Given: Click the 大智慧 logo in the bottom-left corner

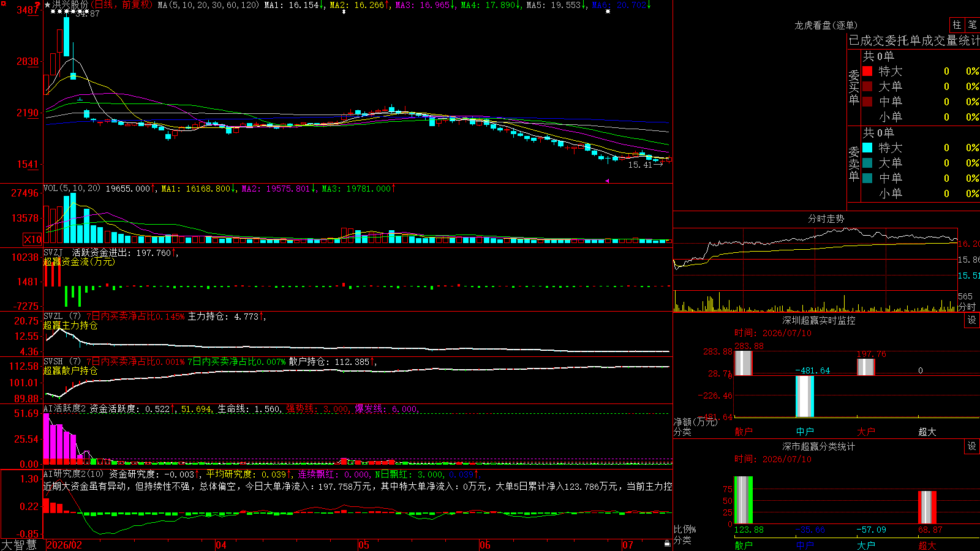Looking at the screenshot, I should coord(19,545).
